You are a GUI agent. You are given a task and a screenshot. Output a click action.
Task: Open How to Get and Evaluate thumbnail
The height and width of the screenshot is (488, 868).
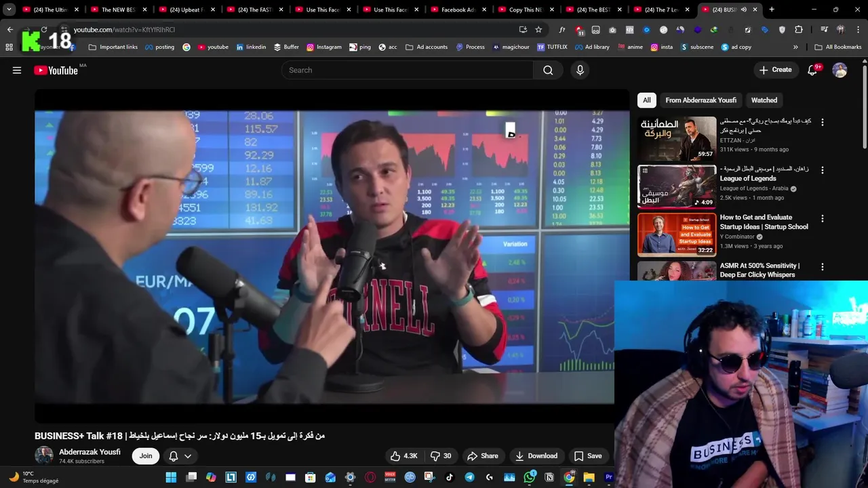click(677, 235)
